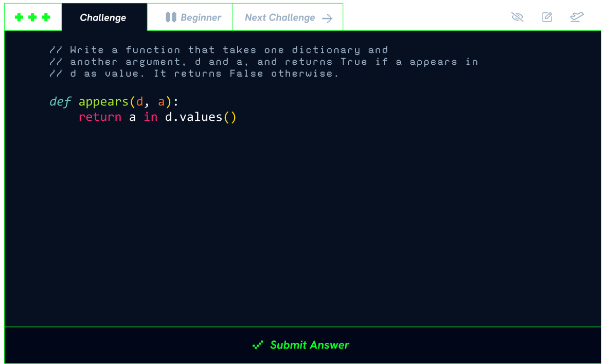Click the green checkmark icon beside Submit Answer

coord(258,345)
